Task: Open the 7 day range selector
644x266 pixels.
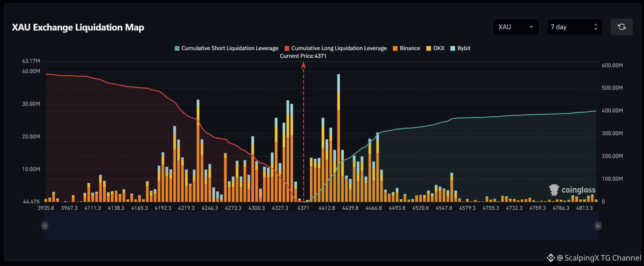Action: point(575,27)
